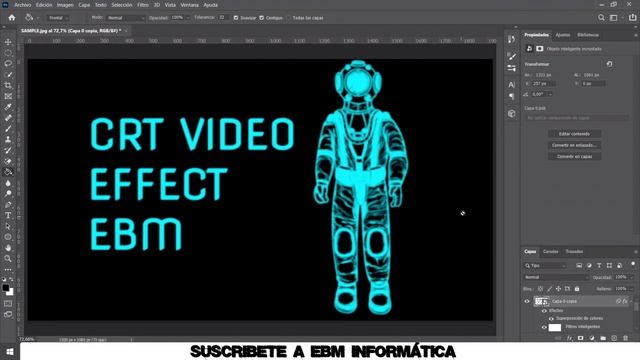Click the Windows Start button
Image resolution: width=640 pixels, height=360 pixels.
[x=10, y=351]
